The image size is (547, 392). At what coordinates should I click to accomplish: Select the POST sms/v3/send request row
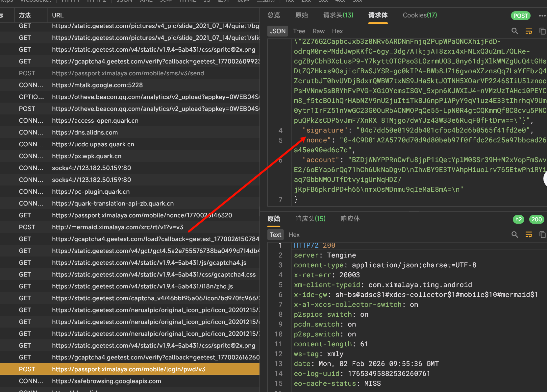point(128,73)
